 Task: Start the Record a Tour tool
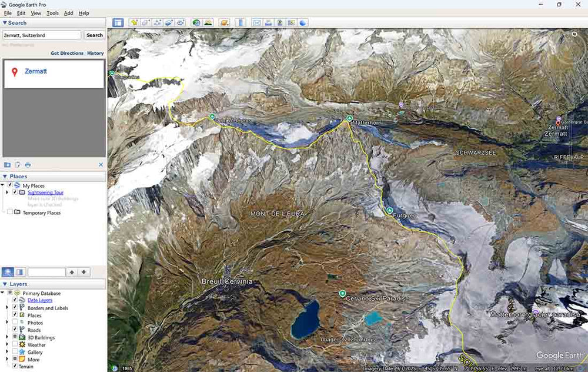click(x=181, y=22)
